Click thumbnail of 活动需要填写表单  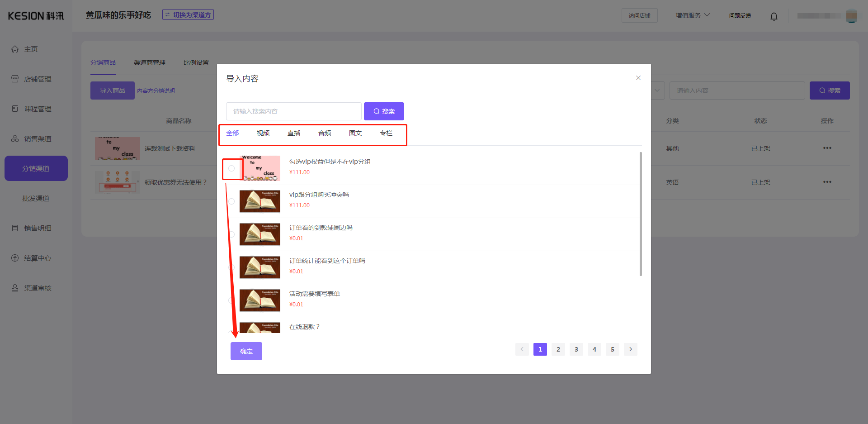pyautogui.click(x=260, y=300)
